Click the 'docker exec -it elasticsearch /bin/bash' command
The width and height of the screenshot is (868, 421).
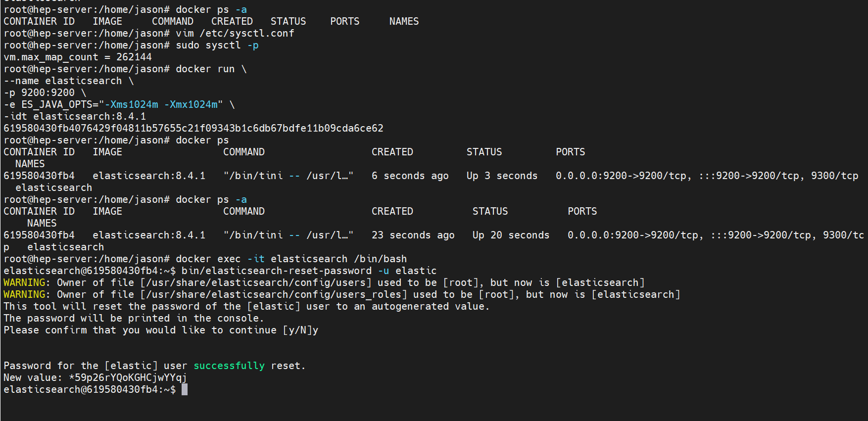click(291, 259)
